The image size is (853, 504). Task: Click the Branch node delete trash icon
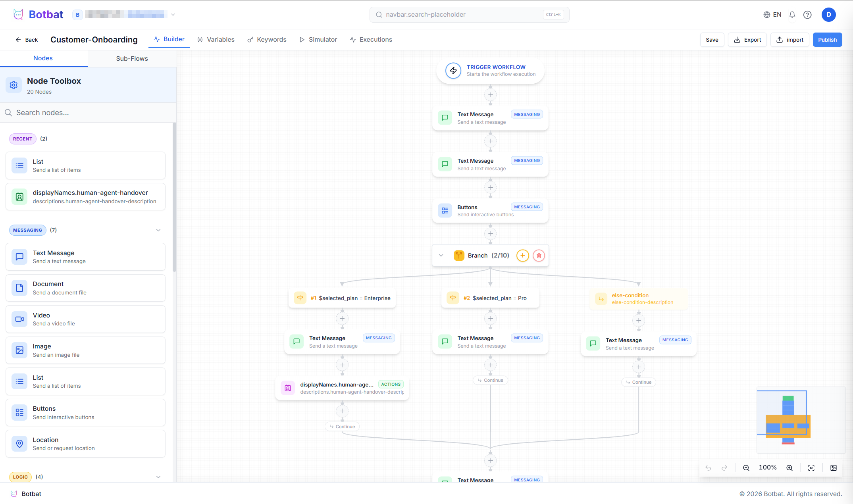pos(539,256)
